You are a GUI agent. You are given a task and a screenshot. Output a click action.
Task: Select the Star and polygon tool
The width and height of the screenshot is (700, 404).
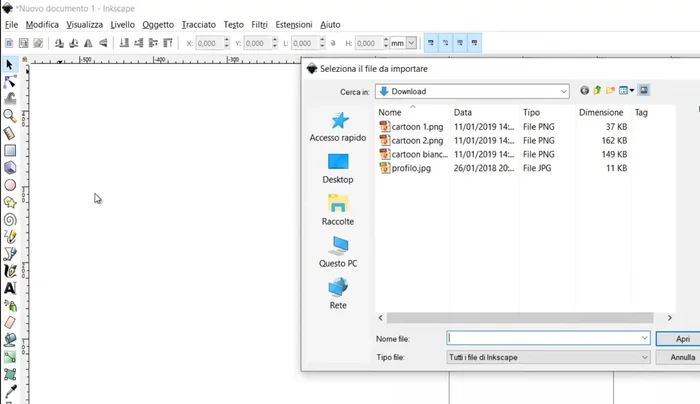10,202
